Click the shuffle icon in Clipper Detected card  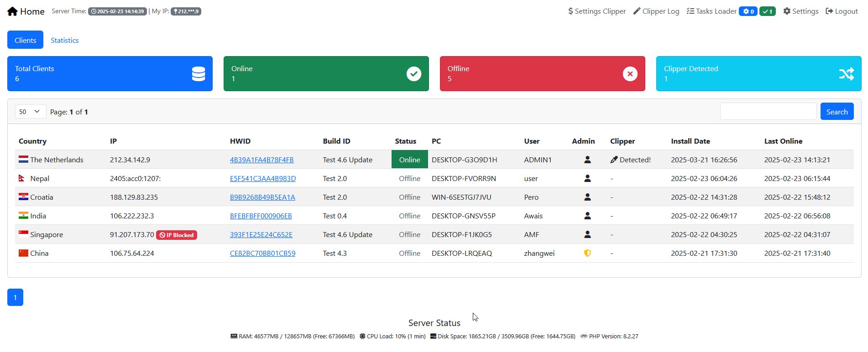(x=847, y=74)
